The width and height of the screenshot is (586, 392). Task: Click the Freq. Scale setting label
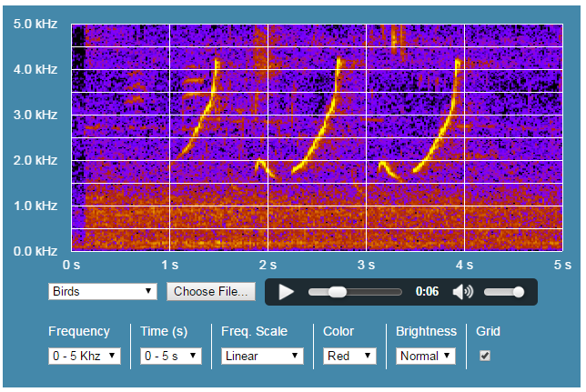coord(255,331)
